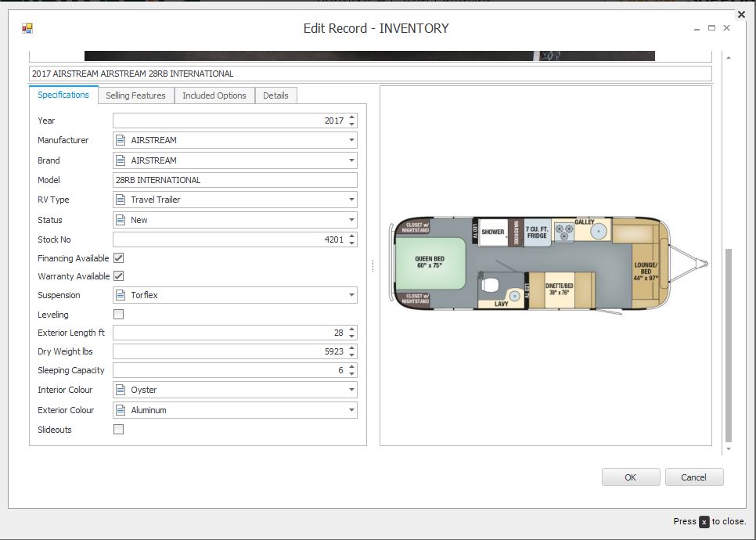756x540 pixels.
Task: Decrease the Year value by one
Action: 352,124
